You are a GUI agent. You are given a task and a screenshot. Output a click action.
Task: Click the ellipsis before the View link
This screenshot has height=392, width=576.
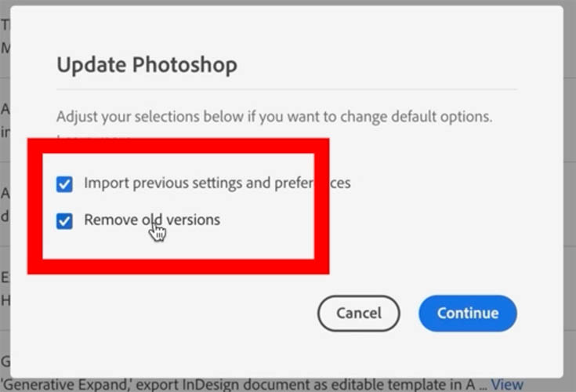(483, 385)
